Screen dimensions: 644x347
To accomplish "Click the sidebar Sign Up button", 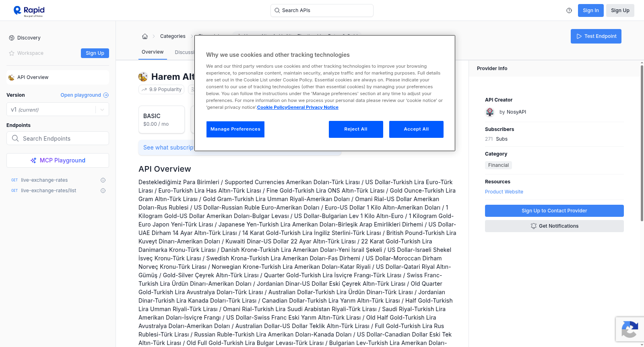I will [x=95, y=53].
